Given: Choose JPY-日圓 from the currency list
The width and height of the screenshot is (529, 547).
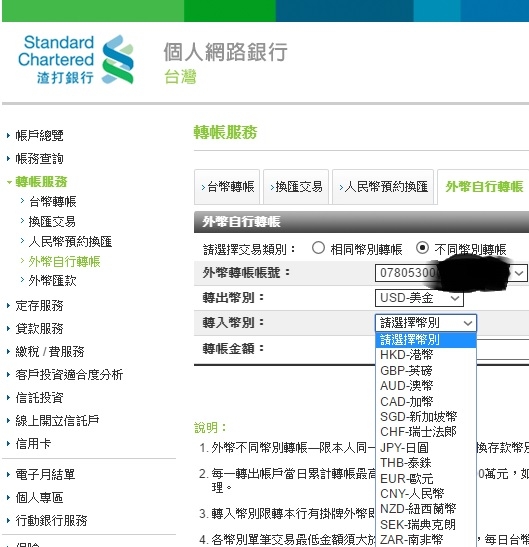Looking at the screenshot, I should click(x=426, y=448).
